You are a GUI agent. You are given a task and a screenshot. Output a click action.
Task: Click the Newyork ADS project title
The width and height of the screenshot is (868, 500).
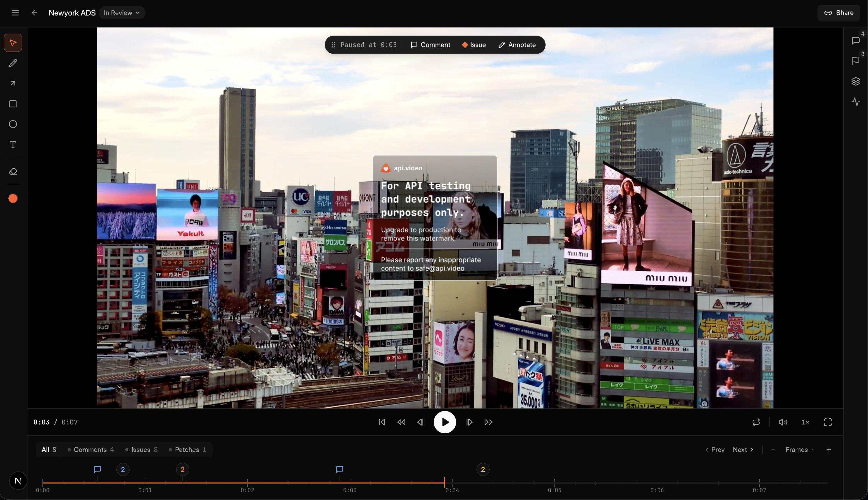pos(72,13)
